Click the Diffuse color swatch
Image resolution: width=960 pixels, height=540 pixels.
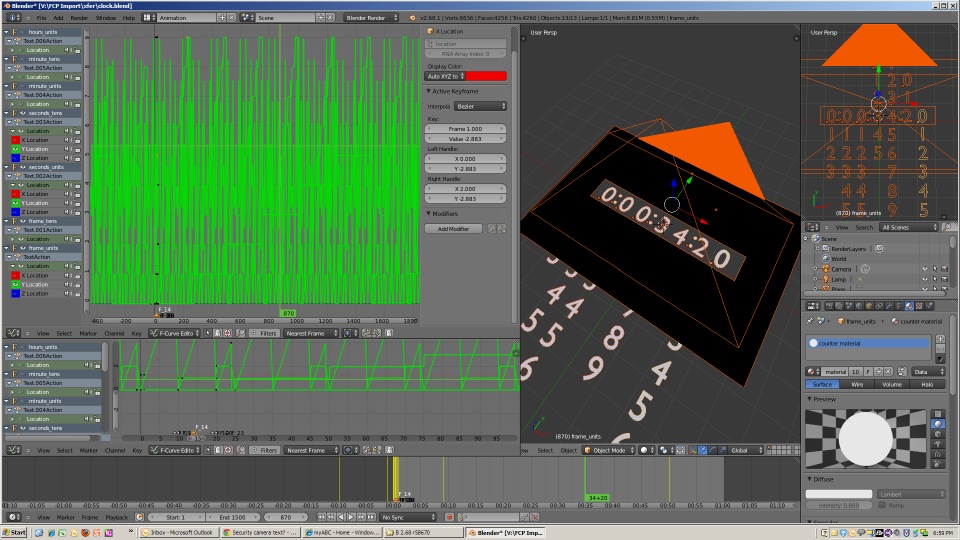839,494
